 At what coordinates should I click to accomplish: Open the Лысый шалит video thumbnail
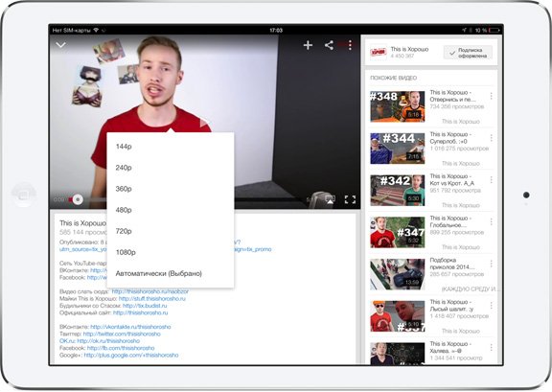[398, 316]
